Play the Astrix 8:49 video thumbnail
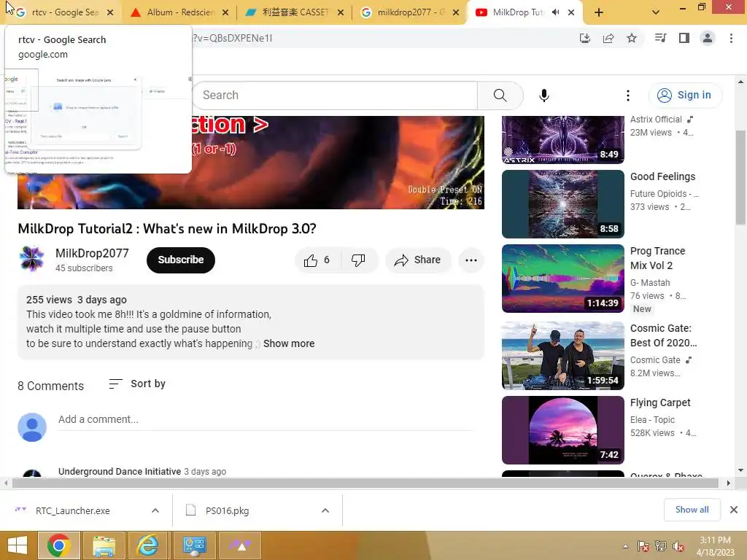Viewport: 747px width, 560px height. point(562,139)
